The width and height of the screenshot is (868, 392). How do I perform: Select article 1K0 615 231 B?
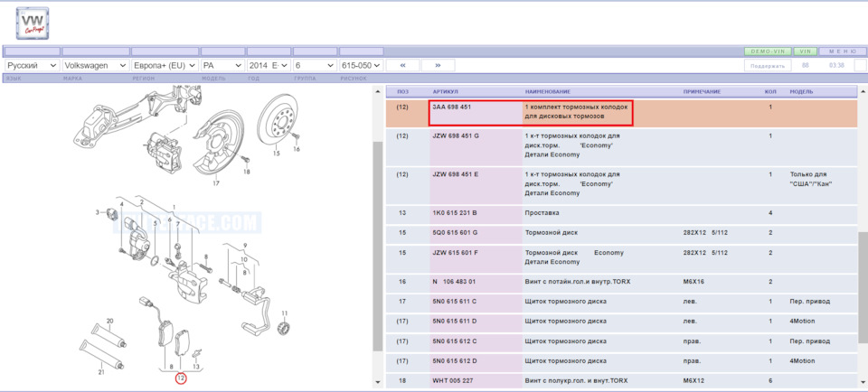(455, 212)
